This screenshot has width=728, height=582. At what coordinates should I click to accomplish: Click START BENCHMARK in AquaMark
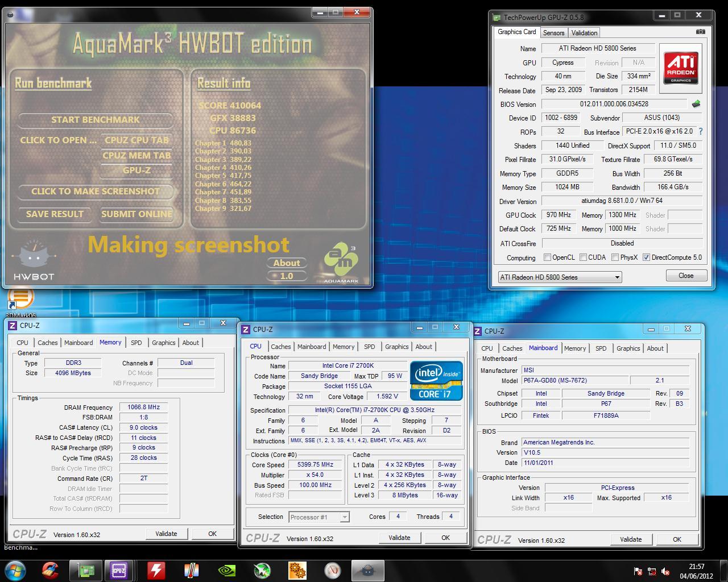click(x=96, y=120)
